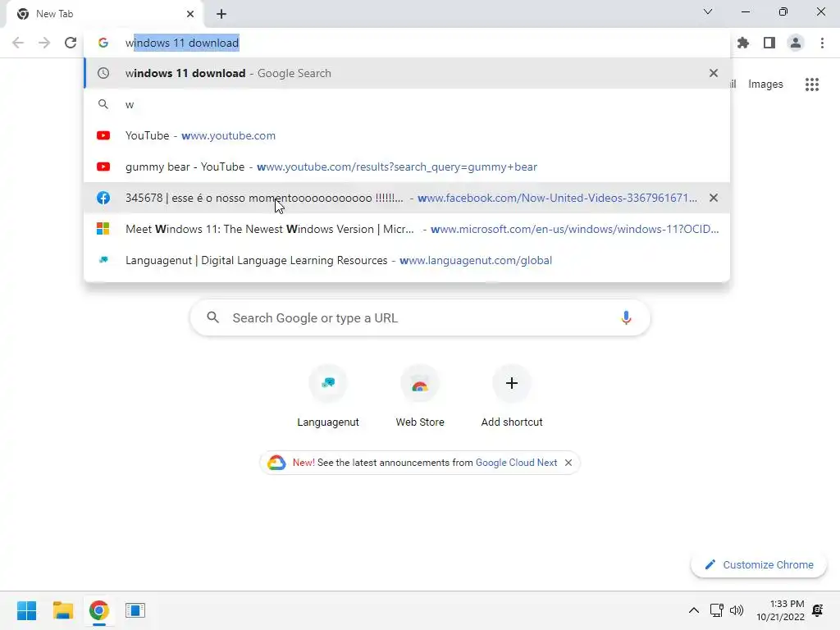
Task: Click the Search Google or type a URL box
Action: pos(420,317)
